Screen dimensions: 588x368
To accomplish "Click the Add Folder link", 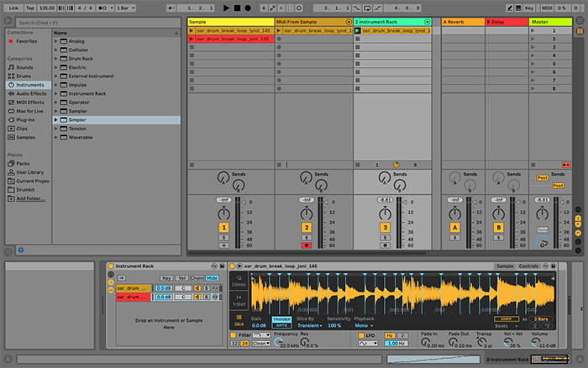I will tap(30, 199).
